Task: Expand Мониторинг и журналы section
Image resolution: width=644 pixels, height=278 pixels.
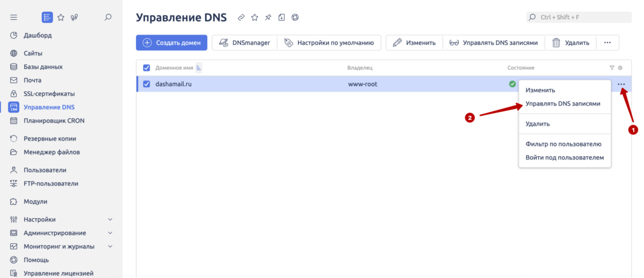Action: 110,247
